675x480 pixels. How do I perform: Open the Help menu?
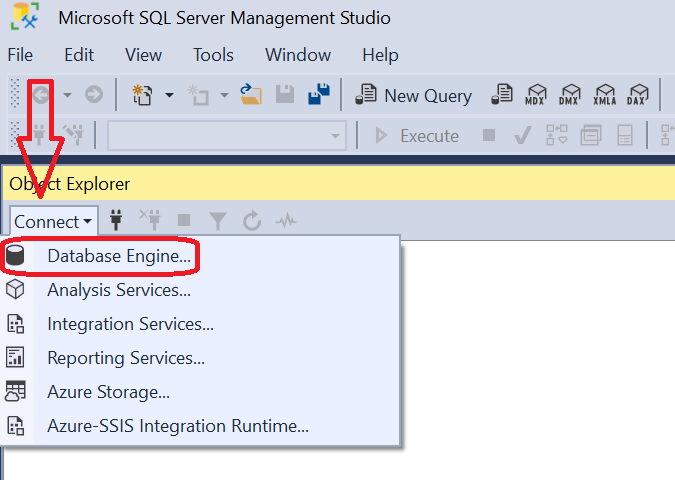(380, 55)
